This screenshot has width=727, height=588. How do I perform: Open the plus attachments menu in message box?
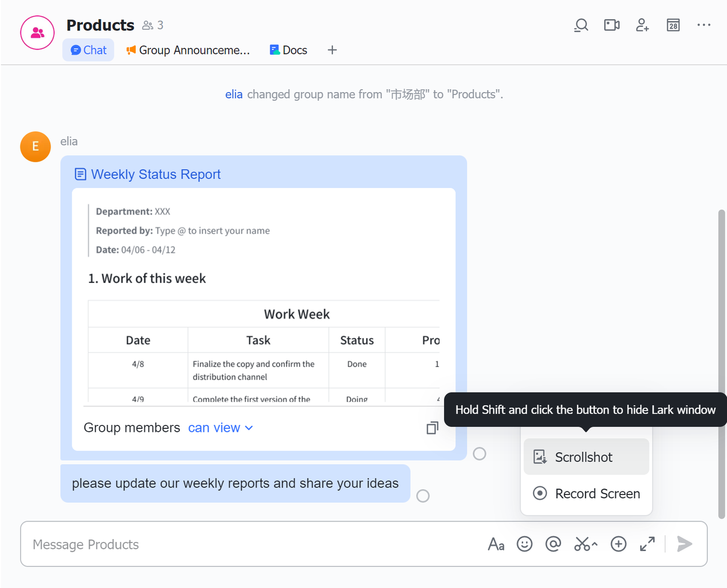point(618,544)
